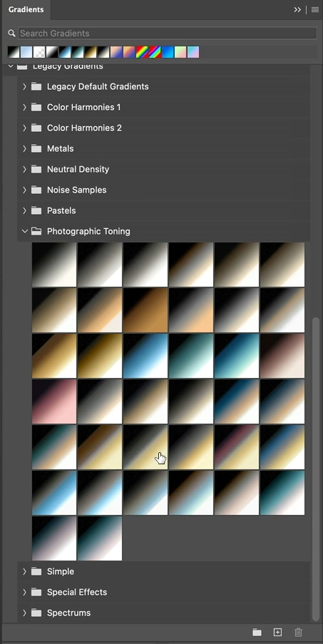This screenshot has width=323, height=644.
Task: Expand the Special Effects folder
Action: click(x=25, y=592)
